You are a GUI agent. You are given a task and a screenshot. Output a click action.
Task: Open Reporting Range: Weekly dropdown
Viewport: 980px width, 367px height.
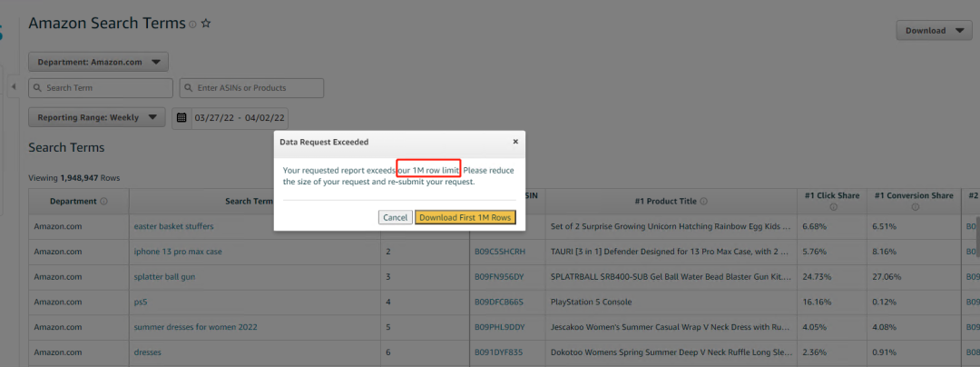[97, 117]
